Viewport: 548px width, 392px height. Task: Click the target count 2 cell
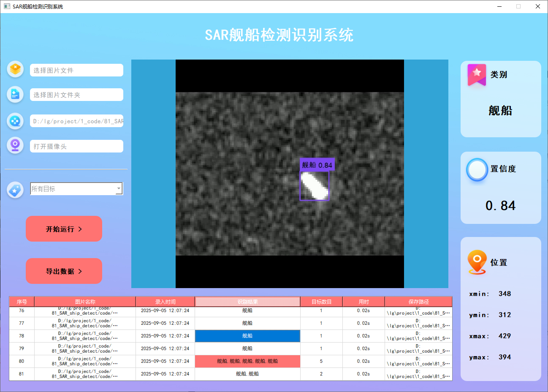click(321, 374)
